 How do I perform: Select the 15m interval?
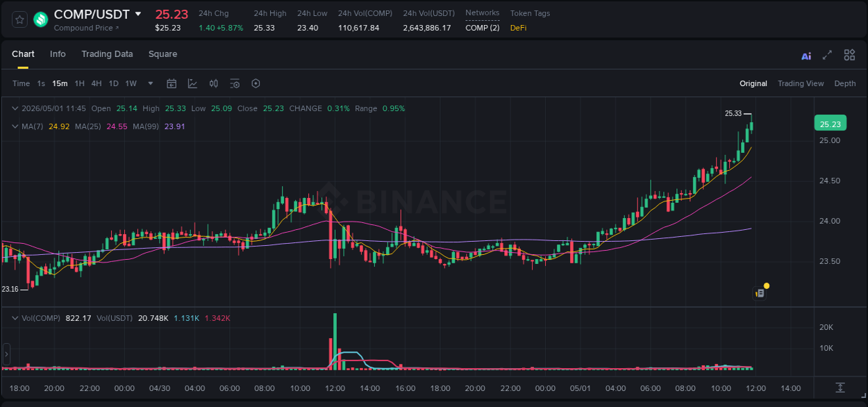[x=60, y=83]
